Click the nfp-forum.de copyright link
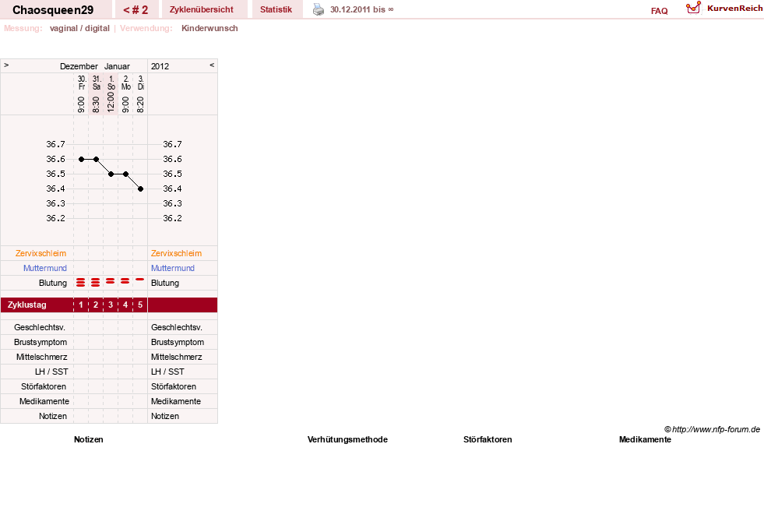Image resolution: width=764 pixels, height=532 pixels. click(712, 429)
